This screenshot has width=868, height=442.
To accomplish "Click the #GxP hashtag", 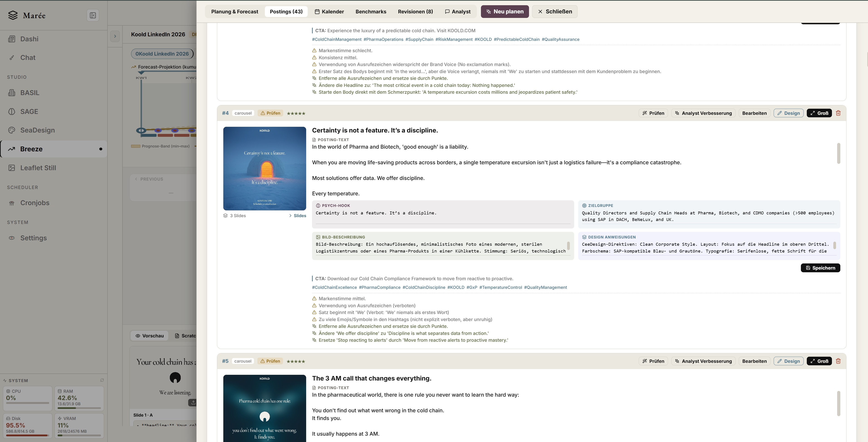I will (x=472, y=287).
